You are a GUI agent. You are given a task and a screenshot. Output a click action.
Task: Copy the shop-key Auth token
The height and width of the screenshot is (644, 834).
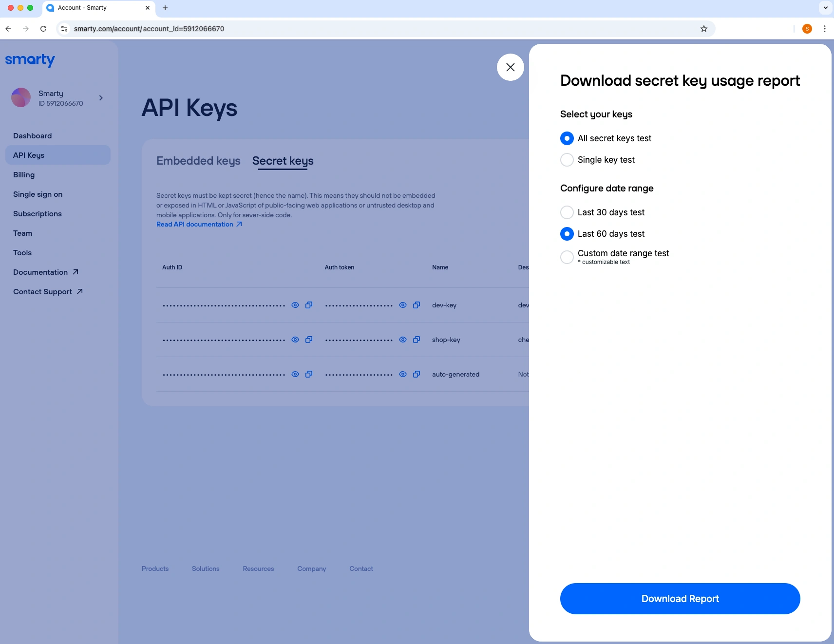point(417,340)
